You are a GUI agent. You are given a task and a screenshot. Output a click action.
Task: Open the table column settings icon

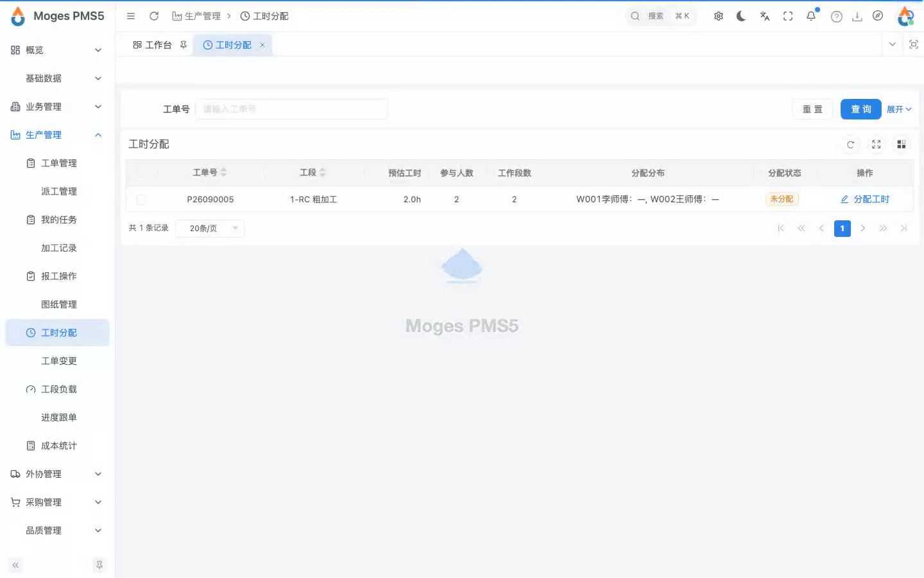(x=902, y=144)
